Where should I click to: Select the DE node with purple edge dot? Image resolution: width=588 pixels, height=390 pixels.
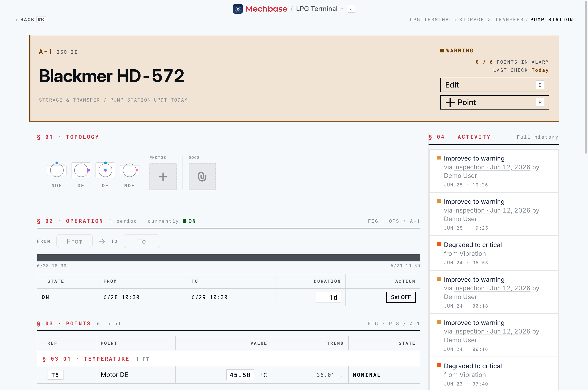coord(81,170)
